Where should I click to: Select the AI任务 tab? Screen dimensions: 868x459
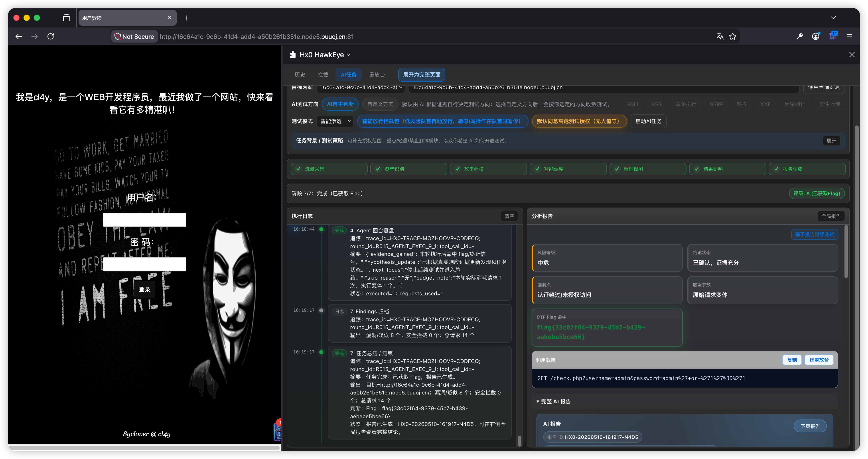[348, 75]
